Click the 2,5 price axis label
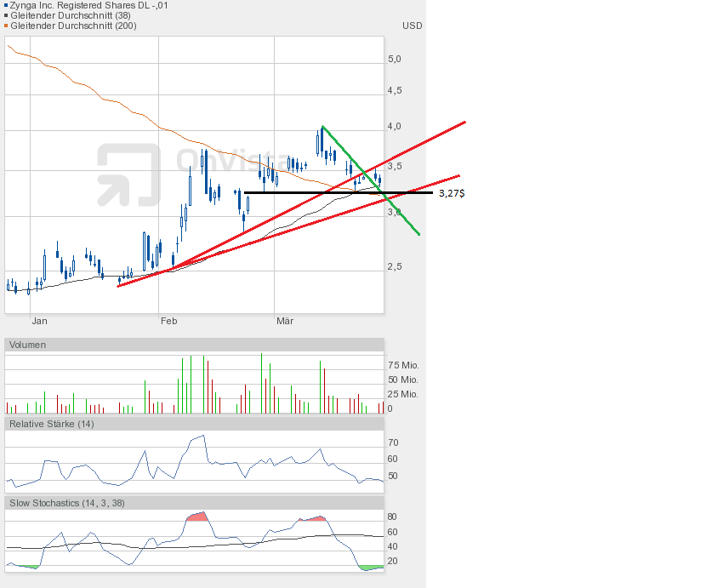Viewport: 723px width, 588px height. [395, 266]
